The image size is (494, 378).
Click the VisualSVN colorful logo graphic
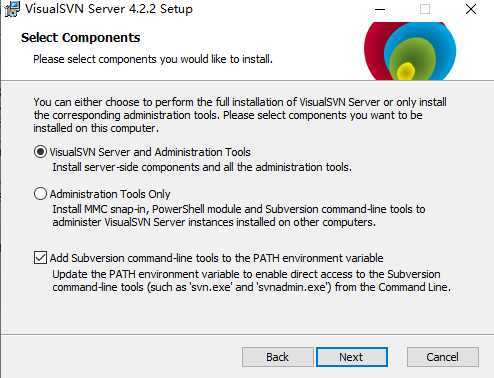click(410, 51)
